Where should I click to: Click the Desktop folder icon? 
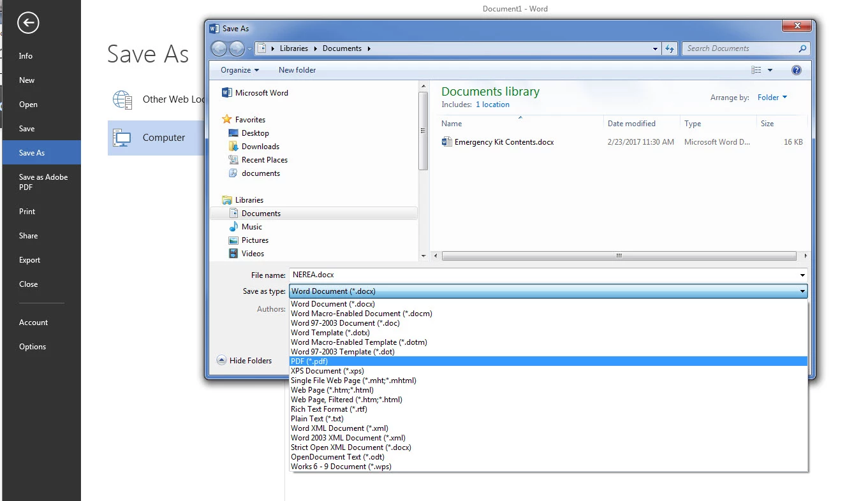click(x=233, y=133)
